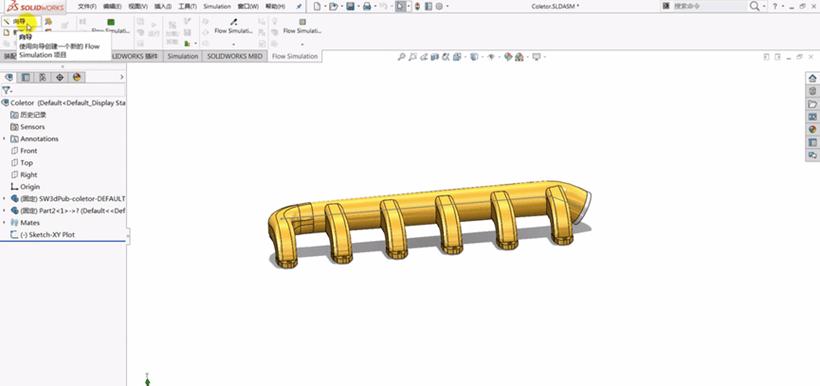
Task: Select the FeatureManager design tree tab
Action: coord(9,77)
